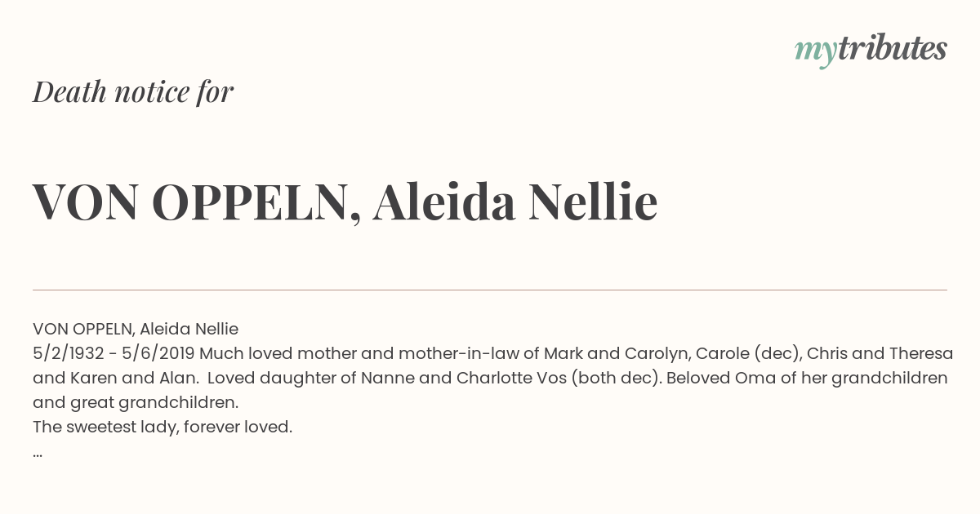
Task: Expand the truncated text via the ellipsis
Action: (x=38, y=453)
